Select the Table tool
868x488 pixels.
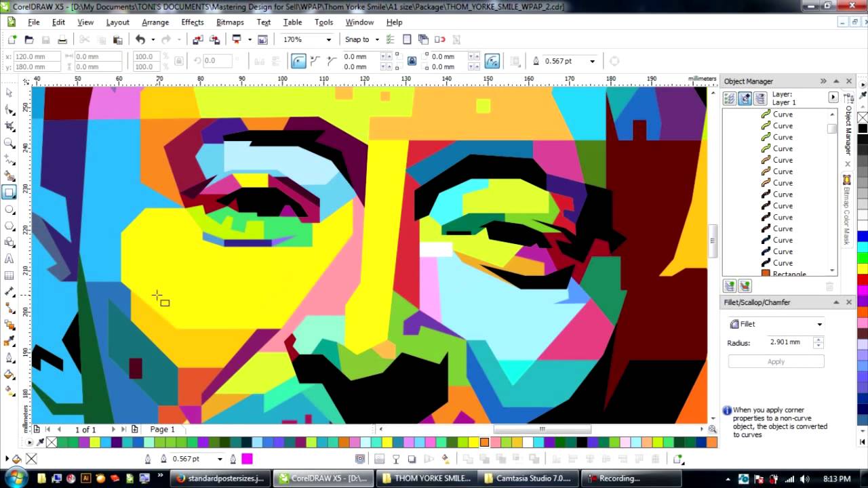(x=9, y=275)
